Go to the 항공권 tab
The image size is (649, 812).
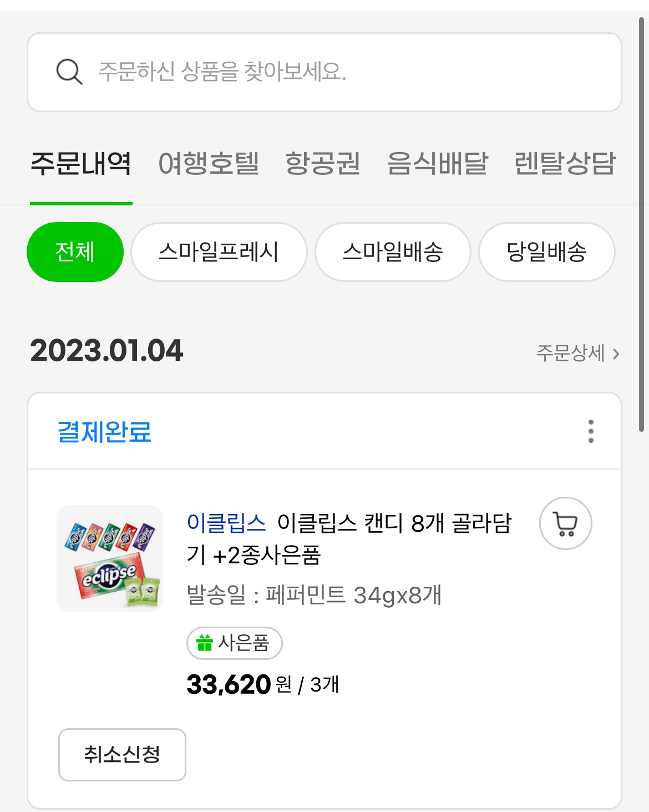point(323,164)
